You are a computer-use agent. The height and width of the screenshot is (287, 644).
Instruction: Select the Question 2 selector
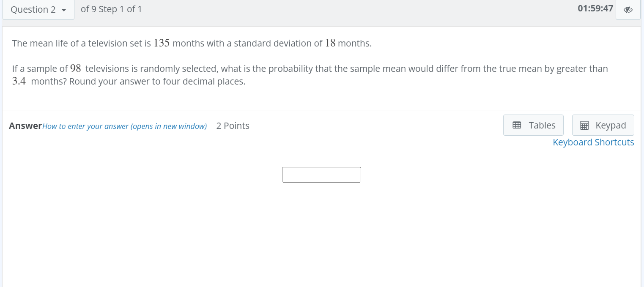coord(38,9)
